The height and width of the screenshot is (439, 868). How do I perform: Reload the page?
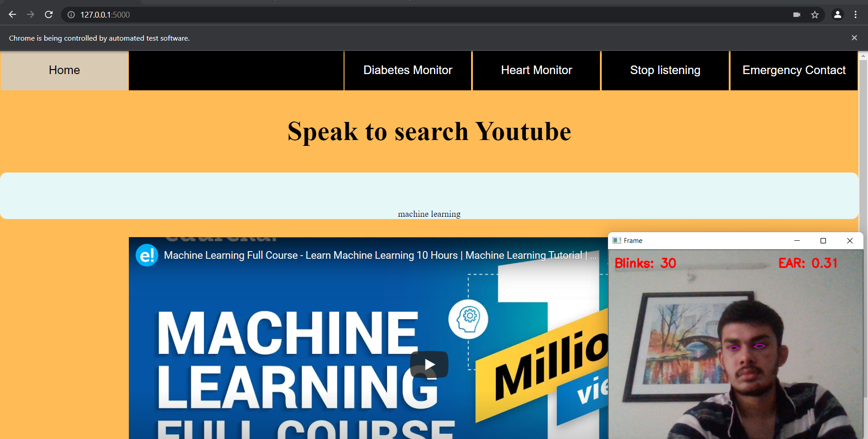click(49, 14)
